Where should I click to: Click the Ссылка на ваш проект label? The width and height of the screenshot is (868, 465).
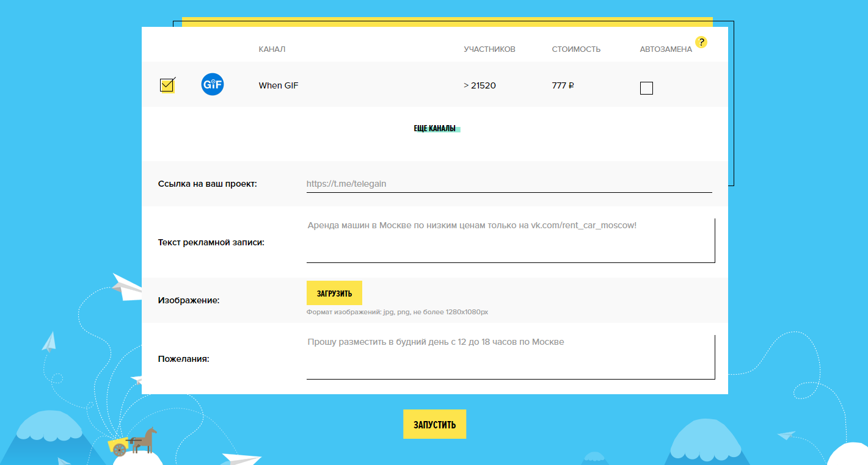208,184
